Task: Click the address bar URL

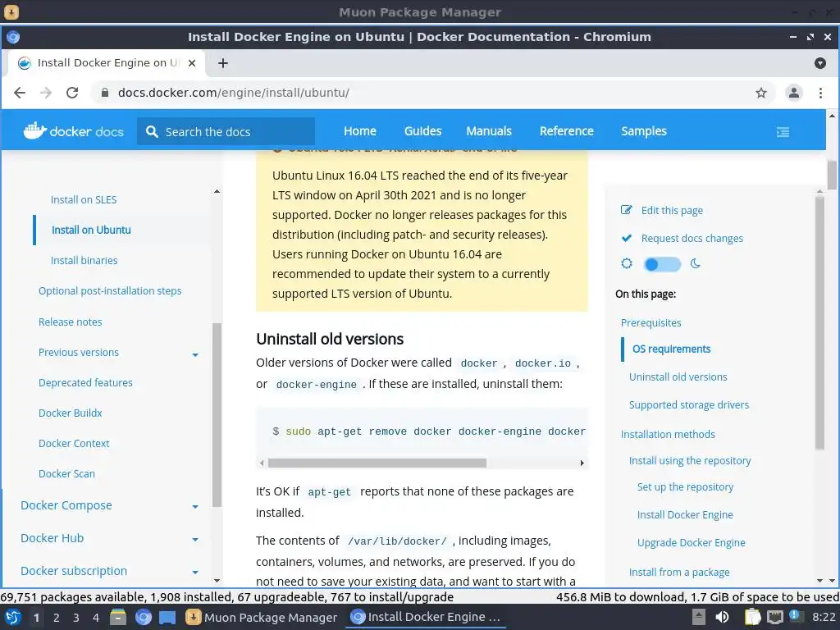Action: tap(234, 93)
